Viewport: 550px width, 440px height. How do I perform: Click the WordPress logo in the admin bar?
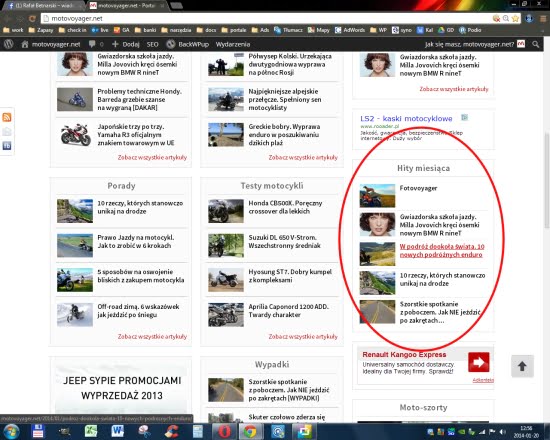click(8, 44)
